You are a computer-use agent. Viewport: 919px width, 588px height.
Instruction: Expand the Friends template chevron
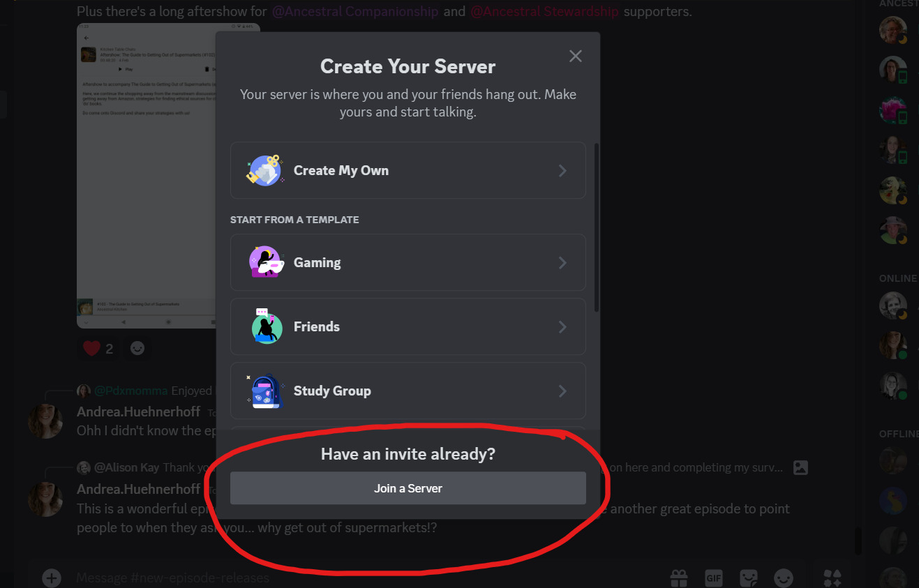point(562,327)
